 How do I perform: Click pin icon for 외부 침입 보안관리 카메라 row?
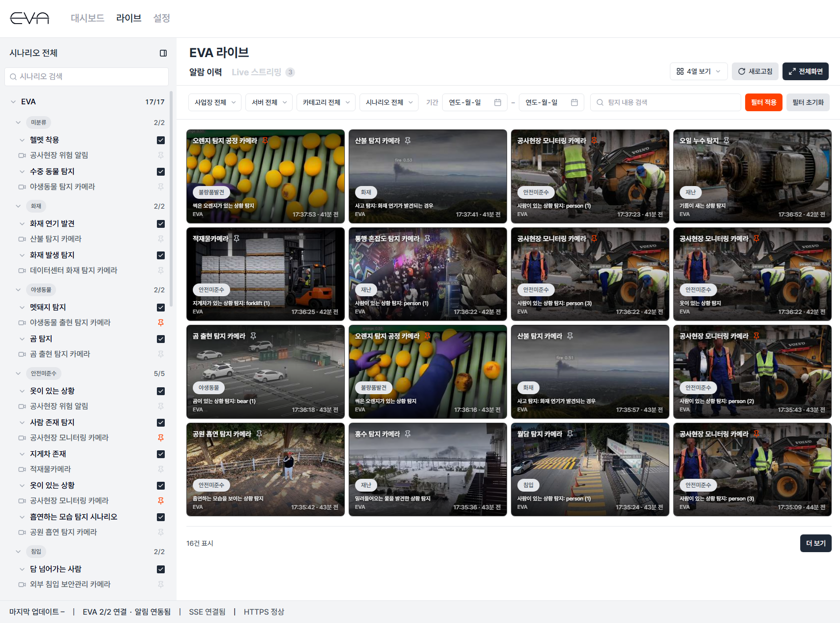(x=161, y=585)
